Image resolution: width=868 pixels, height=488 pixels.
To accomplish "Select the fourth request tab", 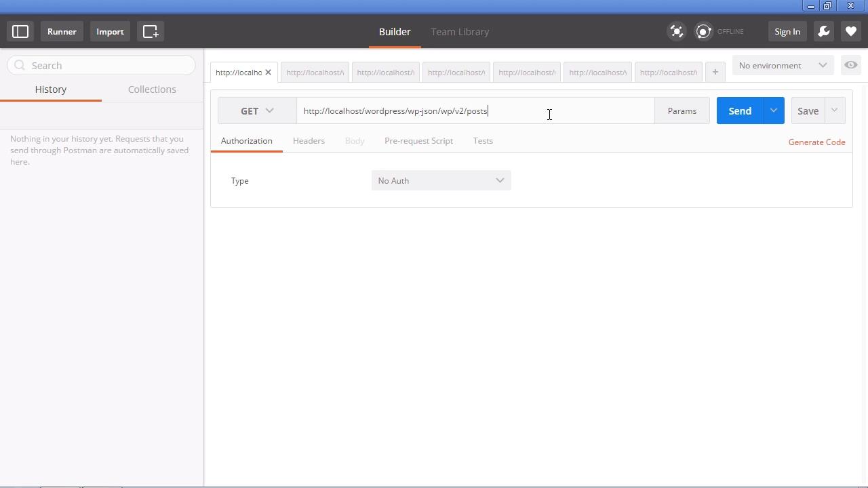I will pos(456,73).
